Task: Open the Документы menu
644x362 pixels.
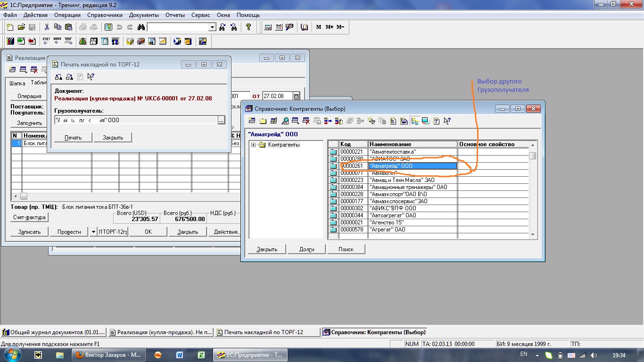Action: tap(144, 15)
